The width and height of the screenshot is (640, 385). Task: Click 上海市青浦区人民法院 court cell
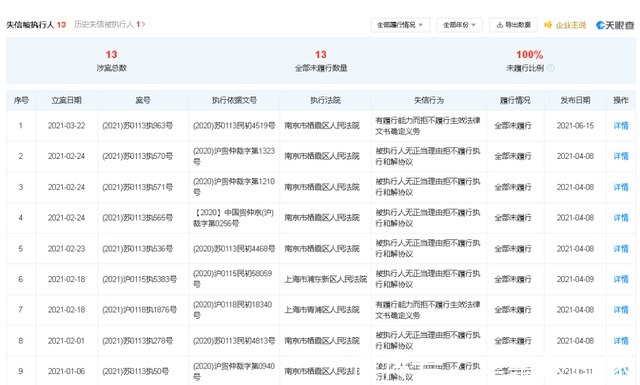[x=322, y=310]
